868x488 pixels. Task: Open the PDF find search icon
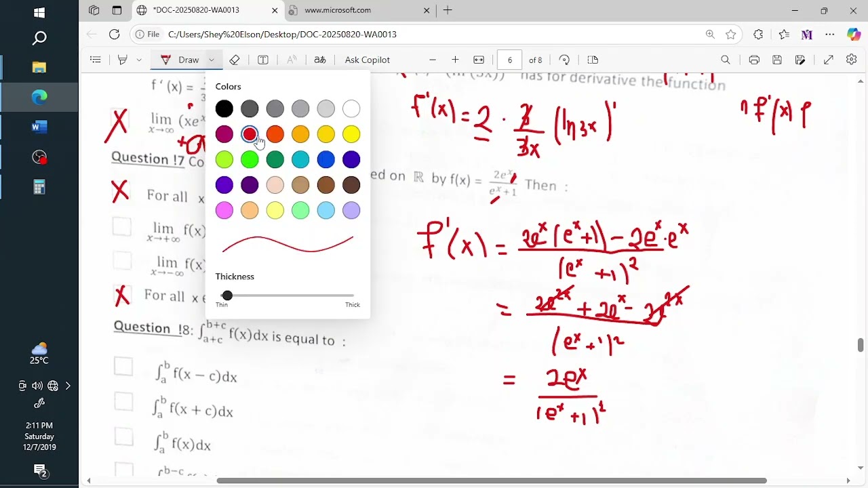tap(726, 60)
